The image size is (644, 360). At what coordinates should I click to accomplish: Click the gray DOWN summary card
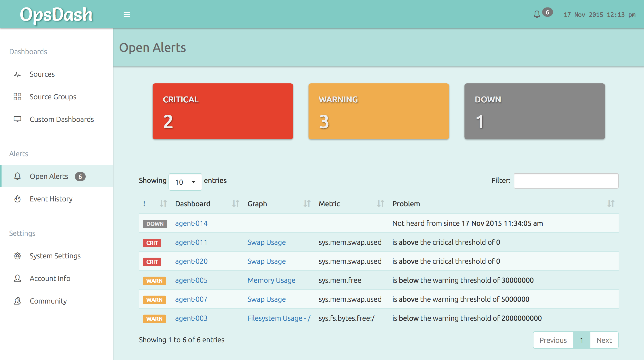point(534,111)
